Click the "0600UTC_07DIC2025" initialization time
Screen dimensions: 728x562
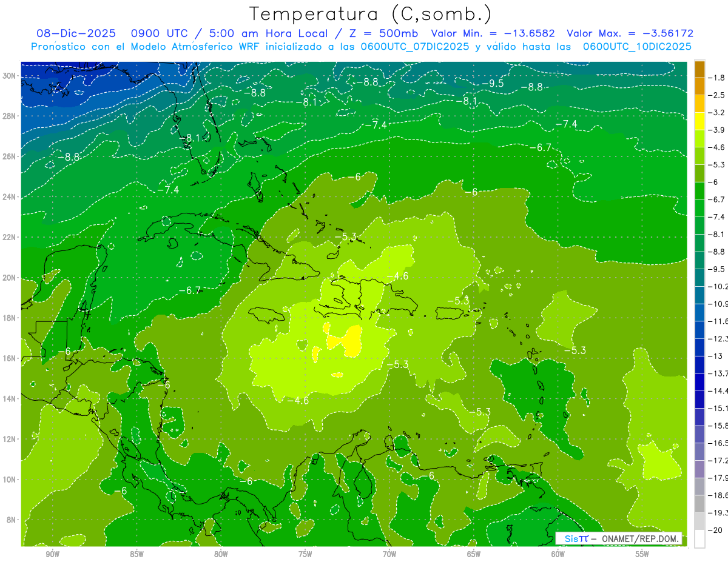coord(415,47)
